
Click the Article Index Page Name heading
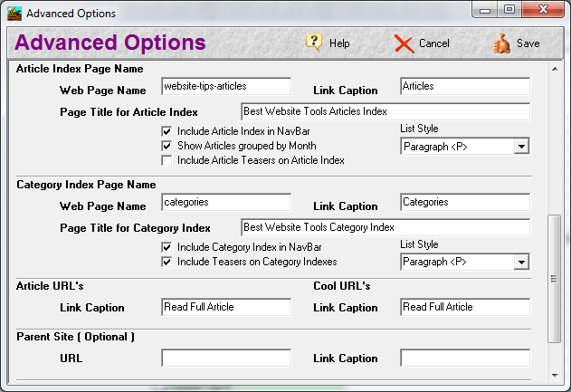pos(80,69)
